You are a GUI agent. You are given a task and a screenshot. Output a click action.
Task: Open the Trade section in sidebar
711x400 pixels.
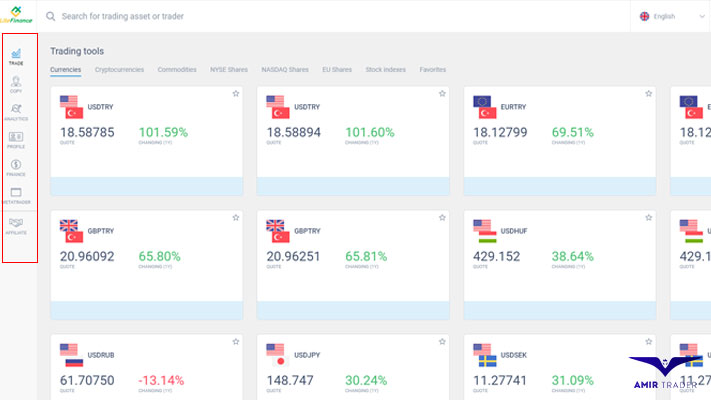(16, 57)
